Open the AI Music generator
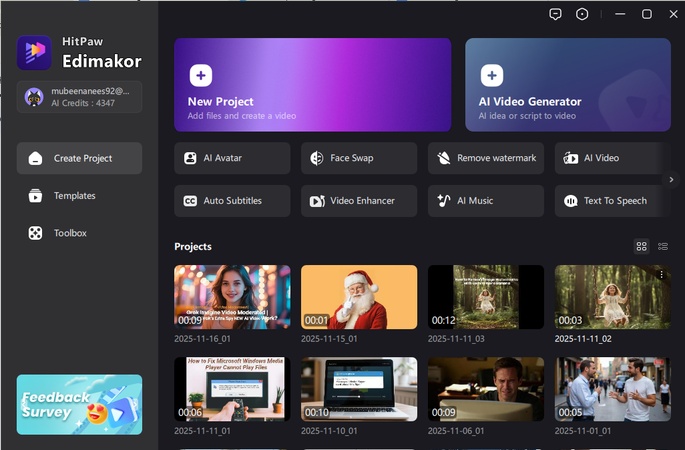The image size is (685, 450). pyautogui.click(x=486, y=201)
